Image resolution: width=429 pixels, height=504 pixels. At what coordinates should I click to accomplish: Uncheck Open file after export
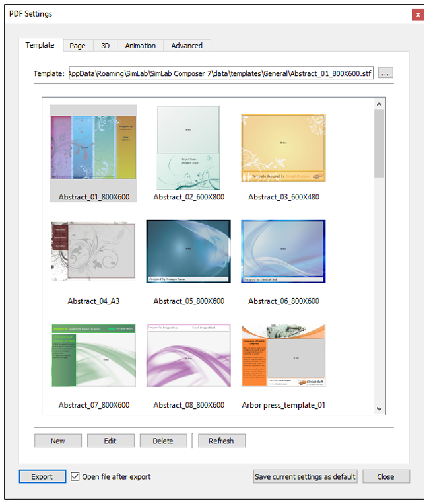coord(75,476)
